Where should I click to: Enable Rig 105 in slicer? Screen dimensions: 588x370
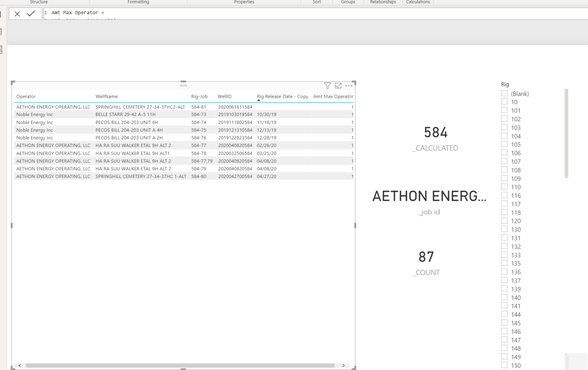(x=504, y=144)
